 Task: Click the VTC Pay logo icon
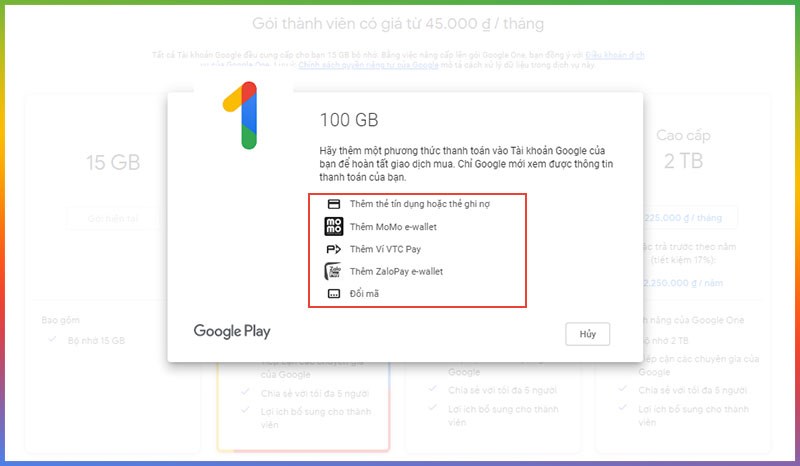tap(333, 249)
